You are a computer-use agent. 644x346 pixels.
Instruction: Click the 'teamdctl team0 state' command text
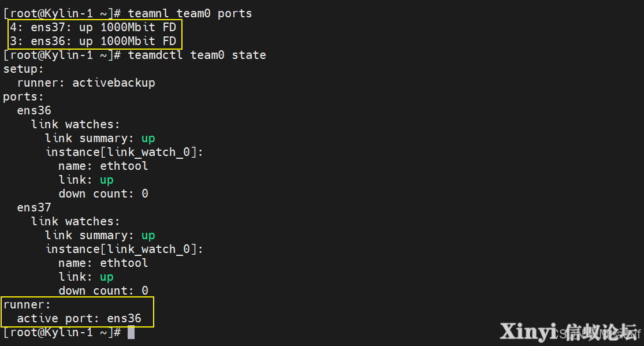[197, 55]
